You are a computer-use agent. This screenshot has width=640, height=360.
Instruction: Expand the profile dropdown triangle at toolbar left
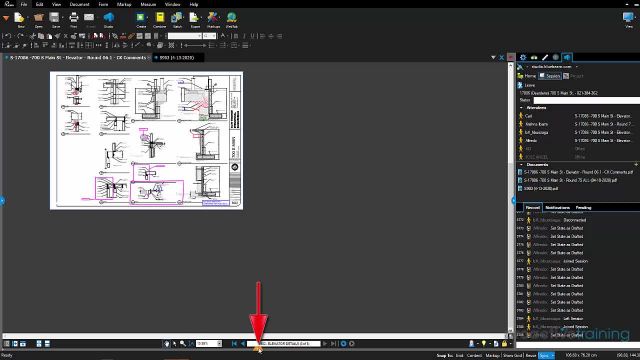click(6, 18)
